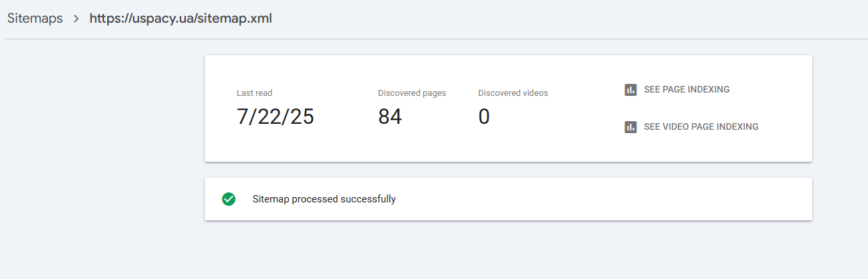
Task: Open the SEE VIDEO PAGE INDEXING report
Action: tap(701, 127)
